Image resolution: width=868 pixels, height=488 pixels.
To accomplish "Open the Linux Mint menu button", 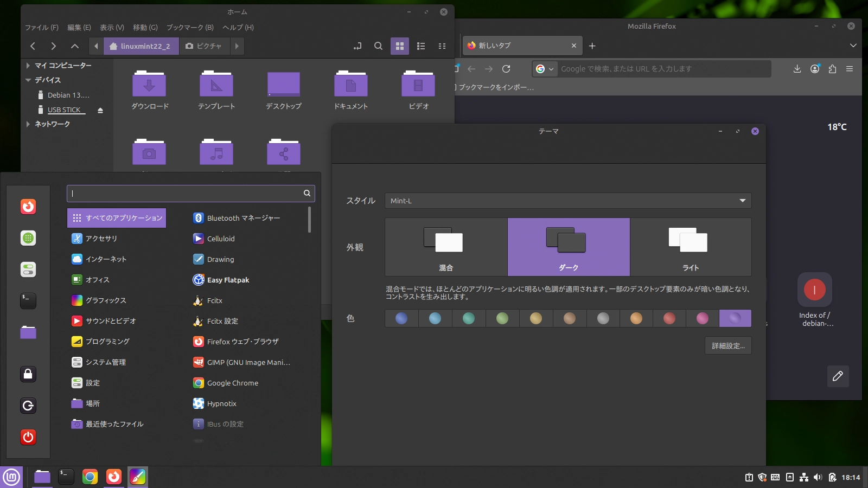I will coord(11,477).
